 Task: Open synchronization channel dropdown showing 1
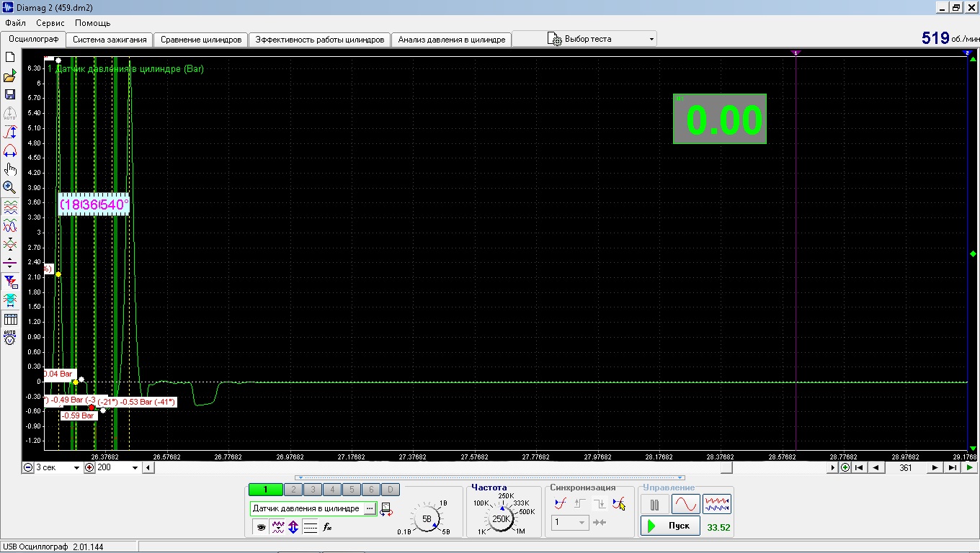[570, 523]
